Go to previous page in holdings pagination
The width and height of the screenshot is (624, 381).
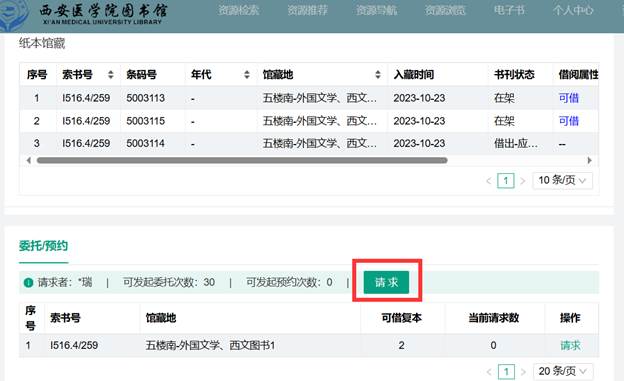(x=489, y=181)
